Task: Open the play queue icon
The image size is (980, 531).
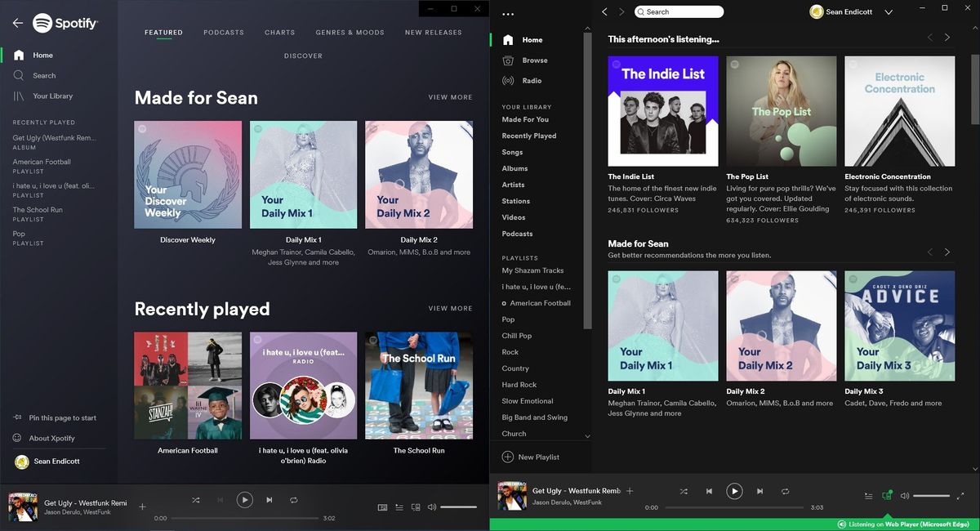Action: point(869,496)
